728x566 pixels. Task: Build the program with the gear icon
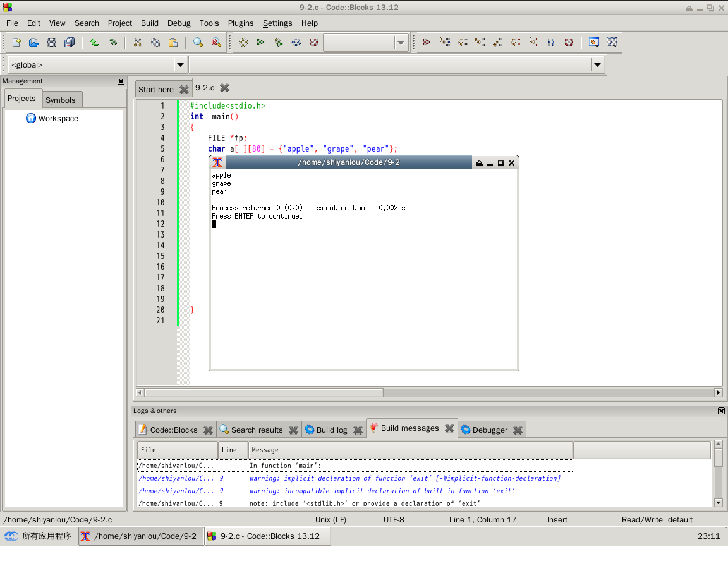point(243,42)
